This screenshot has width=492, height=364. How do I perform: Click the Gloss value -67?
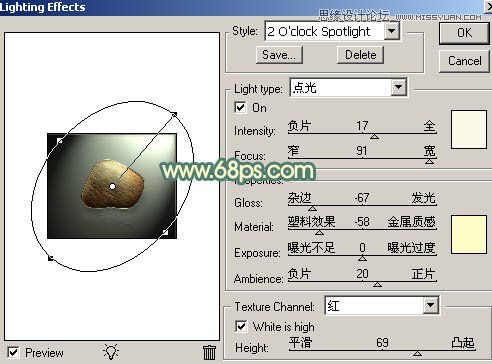click(362, 198)
